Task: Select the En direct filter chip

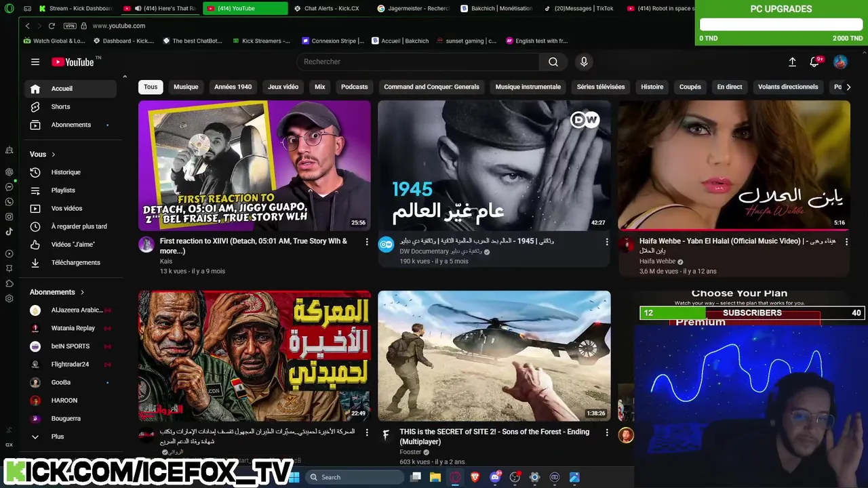Action: (730, 87)
